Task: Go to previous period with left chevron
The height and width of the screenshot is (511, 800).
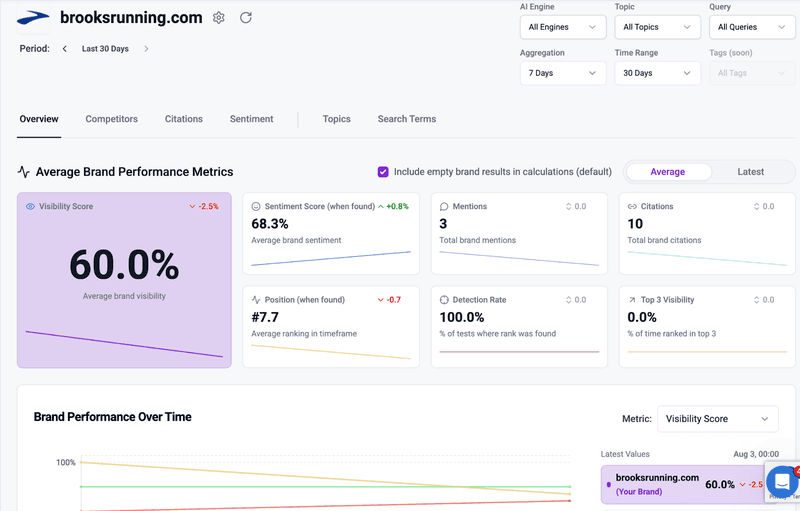Action: pyautogui.click(x=65, y=49)
